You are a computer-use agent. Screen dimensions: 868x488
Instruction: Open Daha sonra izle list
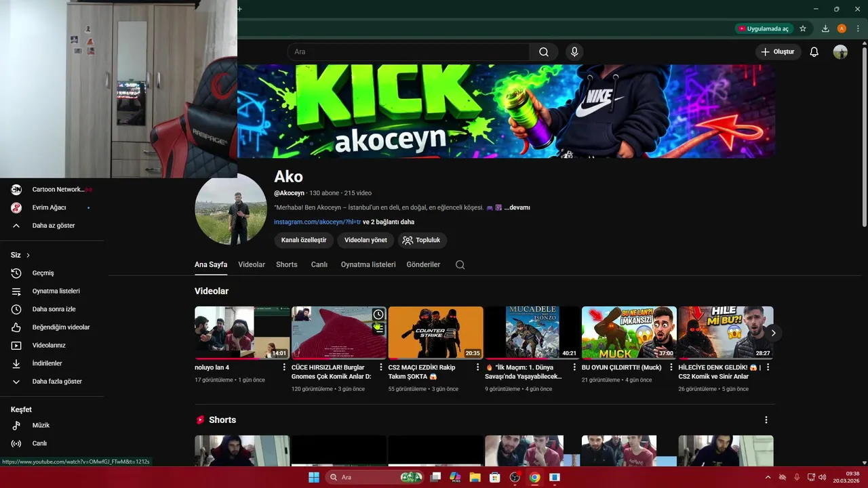click(52, 309)
